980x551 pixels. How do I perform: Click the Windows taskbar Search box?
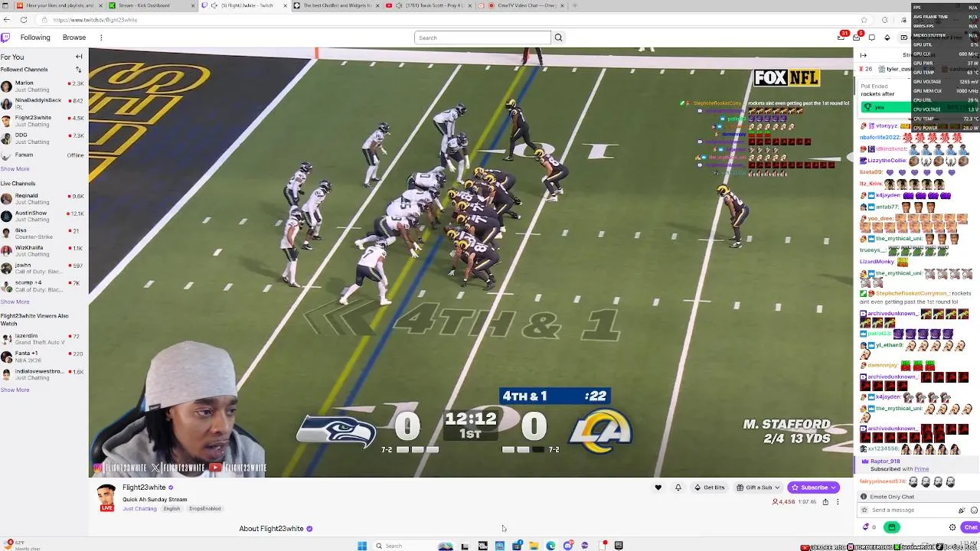(402, 546)
